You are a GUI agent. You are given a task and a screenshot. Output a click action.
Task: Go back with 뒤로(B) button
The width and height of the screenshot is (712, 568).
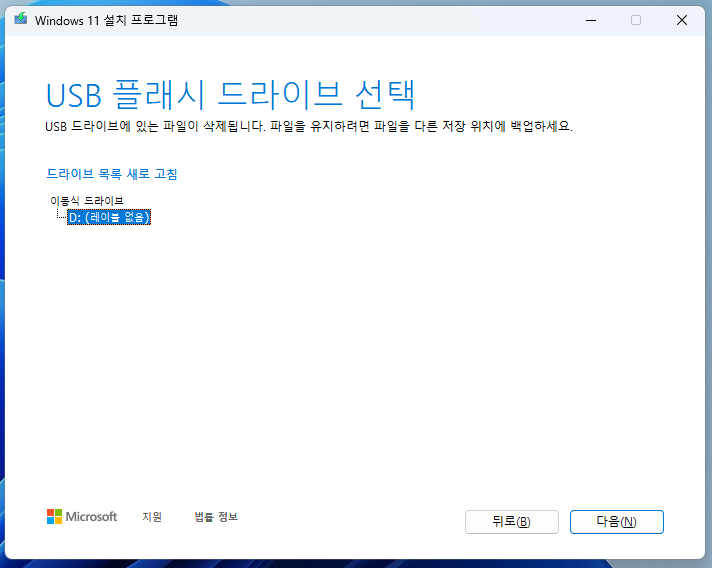pyautogui.click(x=512, y=522)
